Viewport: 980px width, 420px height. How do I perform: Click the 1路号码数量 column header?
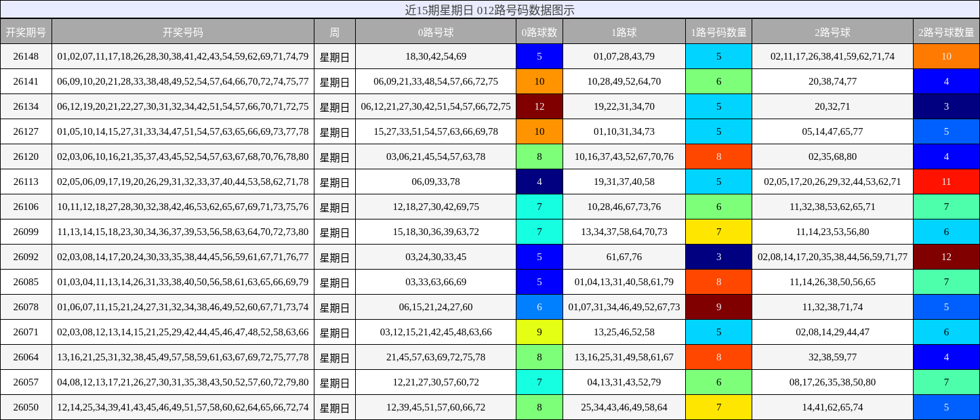719,32
